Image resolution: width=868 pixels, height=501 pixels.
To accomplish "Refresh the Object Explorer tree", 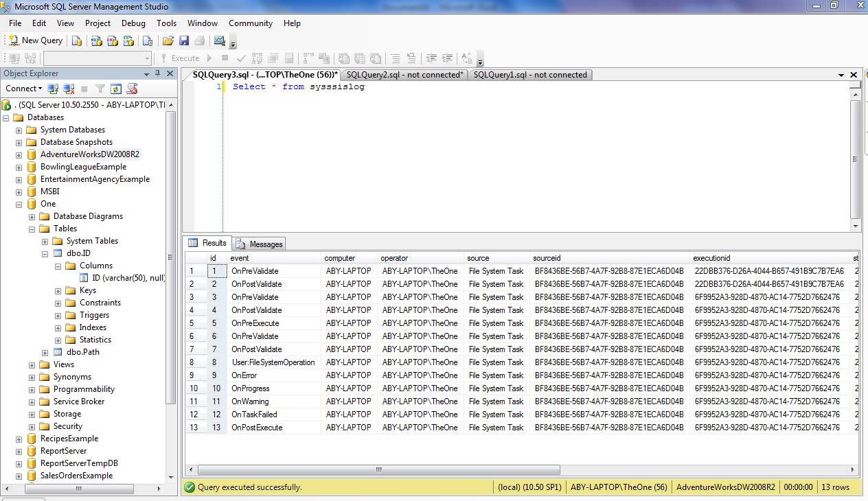I will tap(116, 89).
